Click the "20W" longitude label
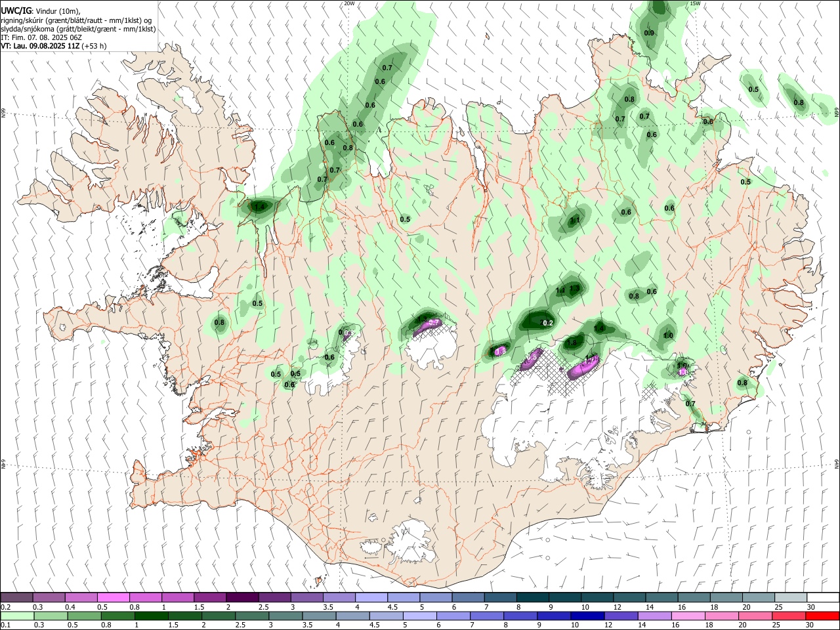 [349, 3]
